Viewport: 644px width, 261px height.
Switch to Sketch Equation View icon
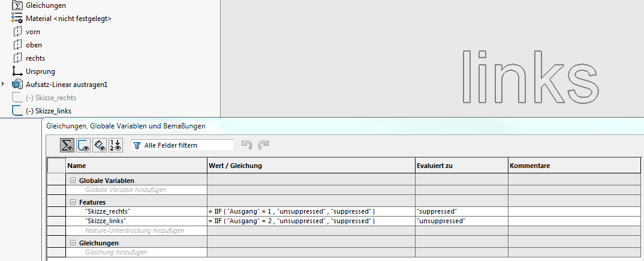point(83,145)
